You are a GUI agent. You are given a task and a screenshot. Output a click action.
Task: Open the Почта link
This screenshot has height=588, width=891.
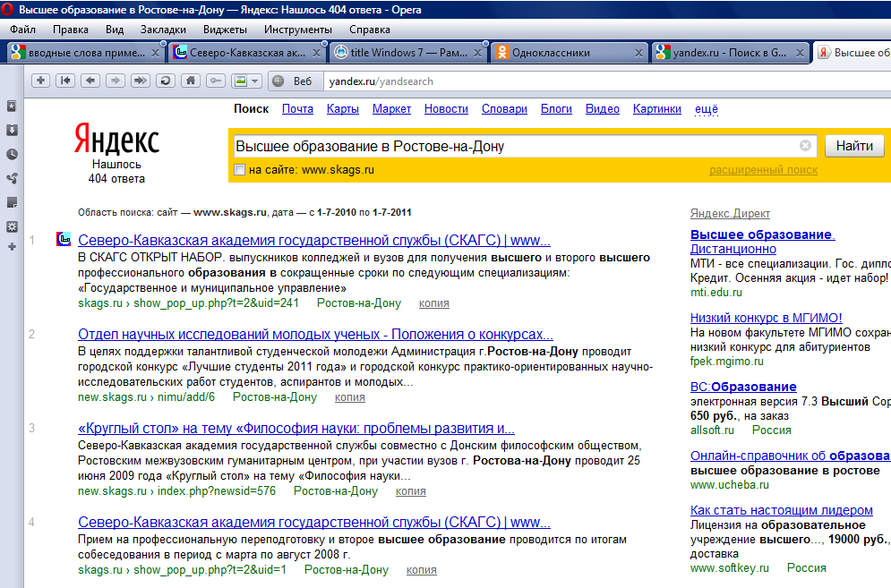pos(297,108)
